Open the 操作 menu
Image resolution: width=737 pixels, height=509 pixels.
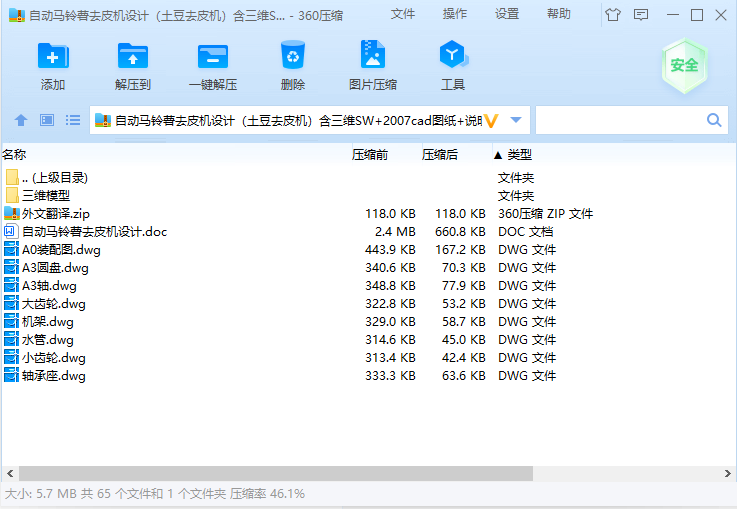coord(455,14)
